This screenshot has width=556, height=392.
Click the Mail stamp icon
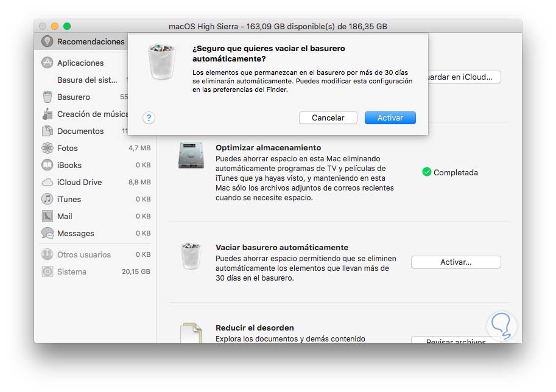tap(47, 216)
